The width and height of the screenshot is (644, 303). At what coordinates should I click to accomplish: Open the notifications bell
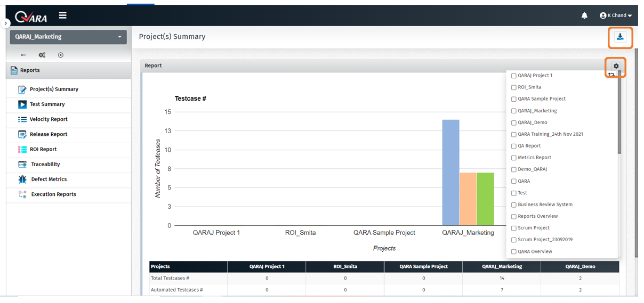click(584, 15)
